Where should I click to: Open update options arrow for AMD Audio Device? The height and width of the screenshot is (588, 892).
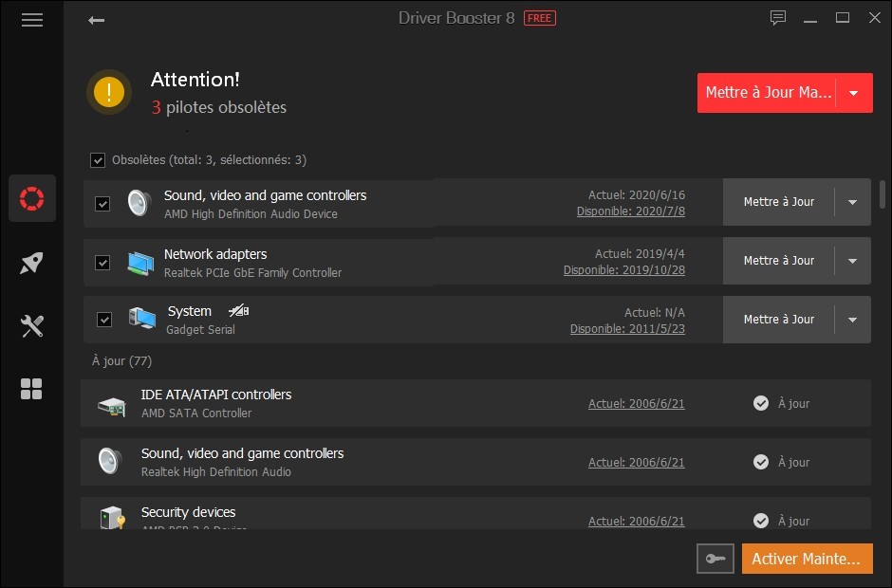click(x=853, y=202)
